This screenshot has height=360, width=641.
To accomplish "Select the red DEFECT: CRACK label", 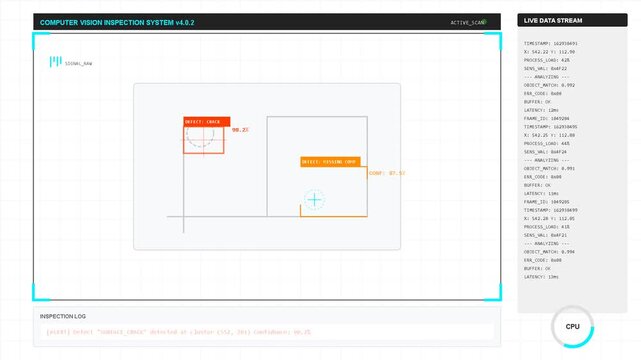I will [207, 122].
